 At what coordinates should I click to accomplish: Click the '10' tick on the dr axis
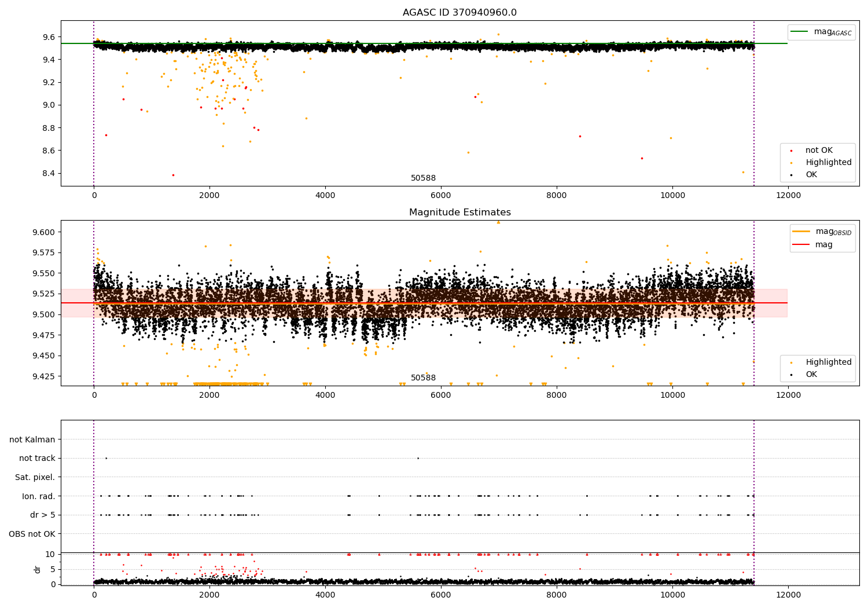point(50,554)
